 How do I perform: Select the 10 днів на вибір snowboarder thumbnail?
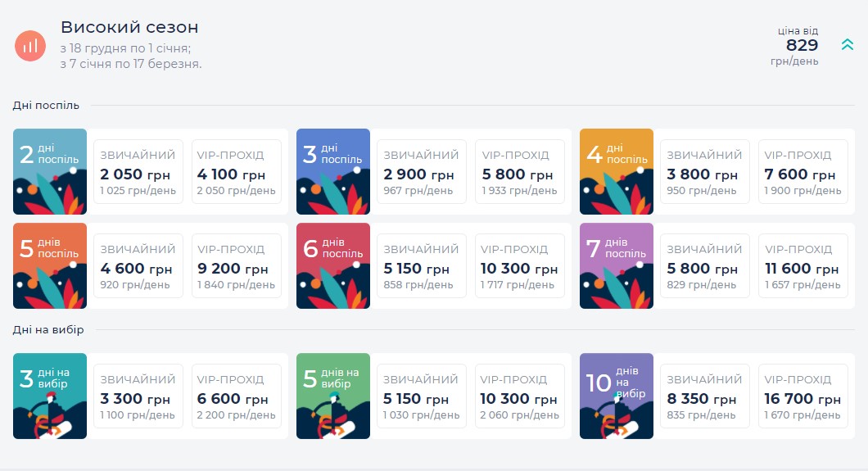click(x=617, y=396)
